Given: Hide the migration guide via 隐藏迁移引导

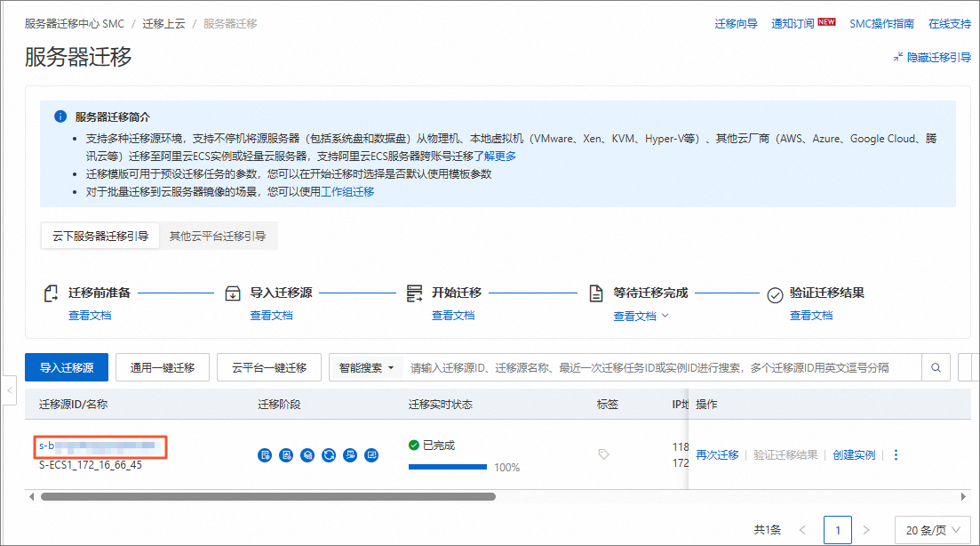Looking at the screenshot, I should [932, 57].
